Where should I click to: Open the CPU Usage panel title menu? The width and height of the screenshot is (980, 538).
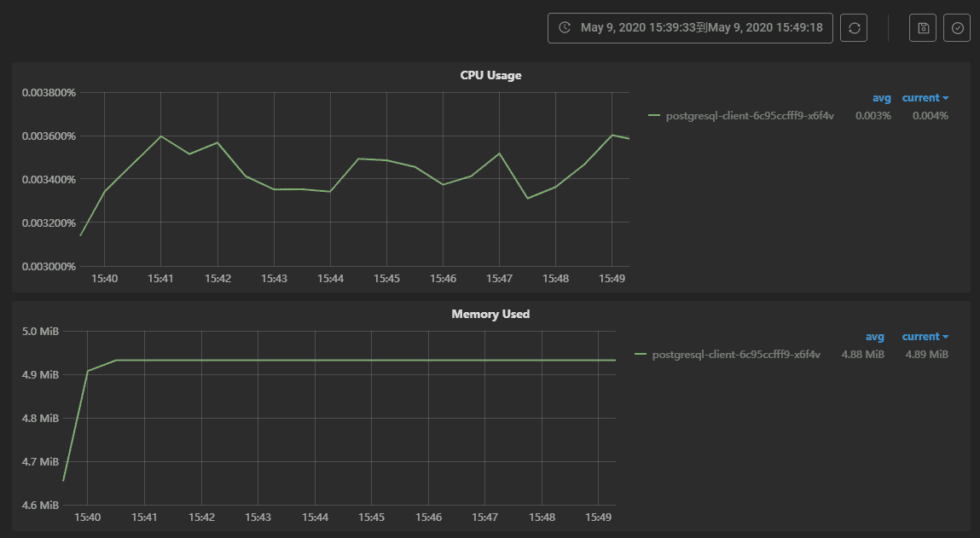pyautogui.click(x=490, y=75)
